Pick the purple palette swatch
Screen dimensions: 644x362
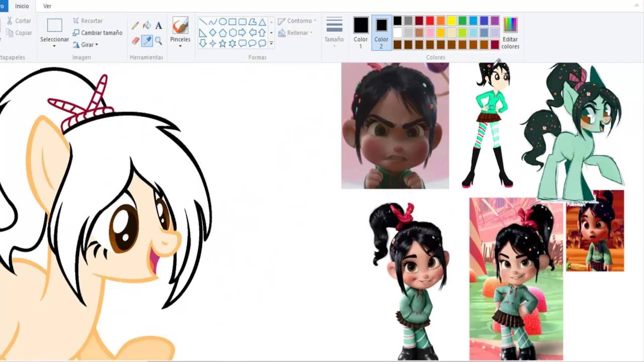pos(495,21)
